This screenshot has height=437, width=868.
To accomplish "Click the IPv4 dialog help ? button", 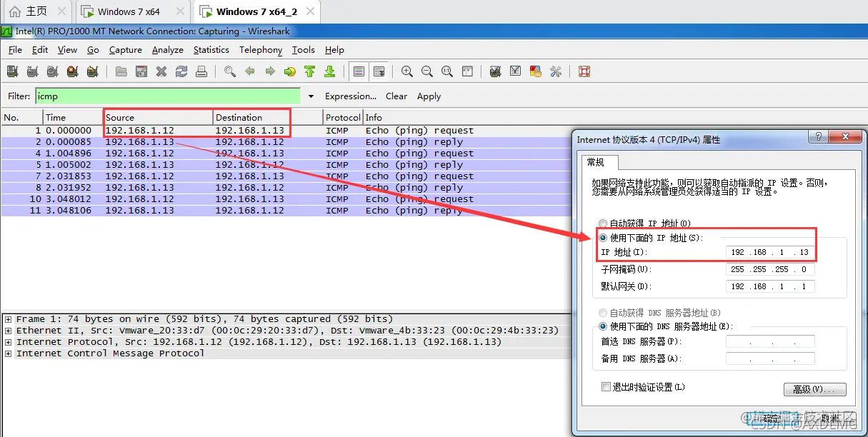I will point(817,138).
